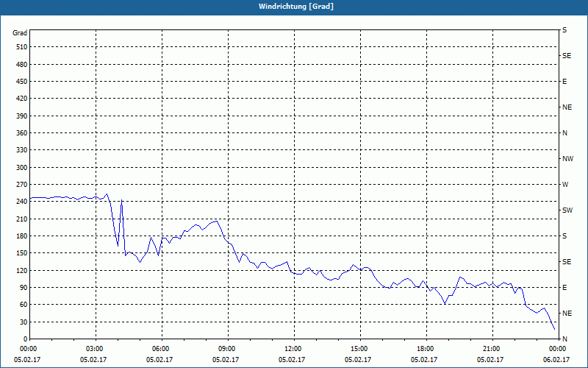Click the 300 degree axis label

point(22,168)
